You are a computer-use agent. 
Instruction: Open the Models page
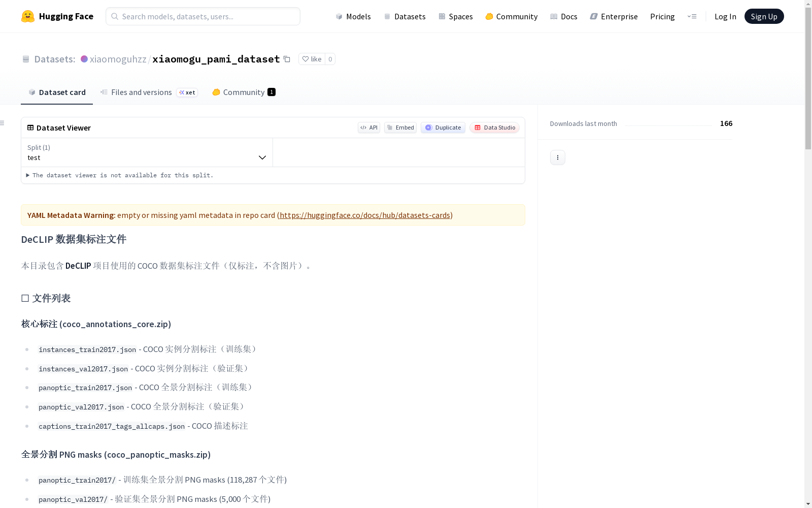pos(353,16)
